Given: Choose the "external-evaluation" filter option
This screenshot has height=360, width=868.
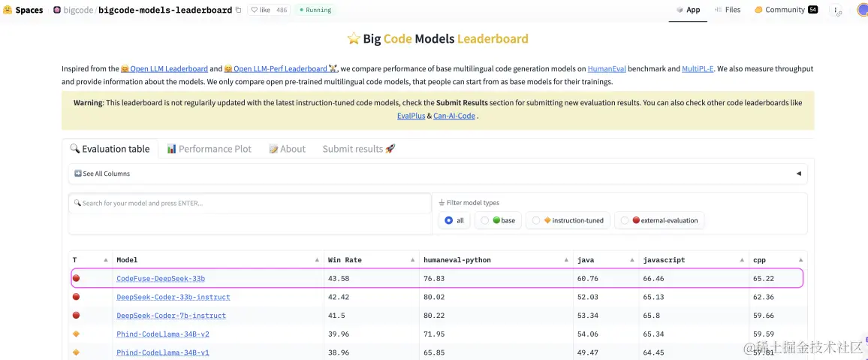Looking at the screenshot, I should pyautogui.click(x=625, y=220).
